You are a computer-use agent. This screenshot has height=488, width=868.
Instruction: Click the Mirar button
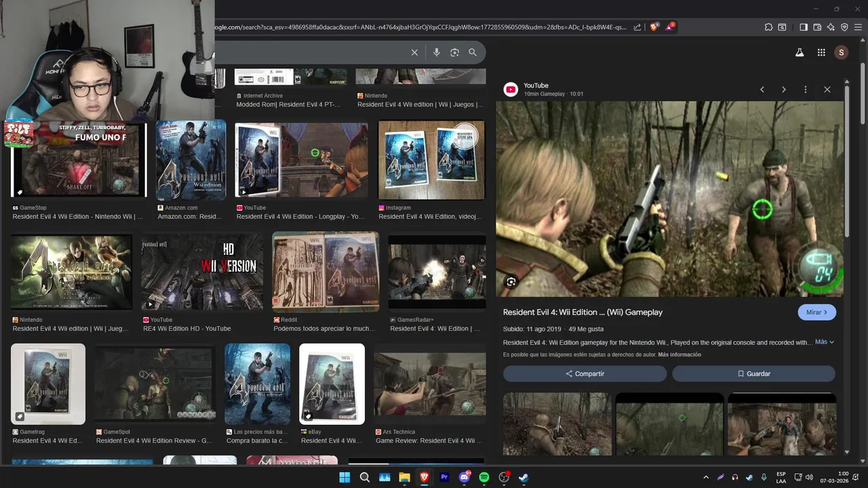pyautogui.click(x=817, y=312)
